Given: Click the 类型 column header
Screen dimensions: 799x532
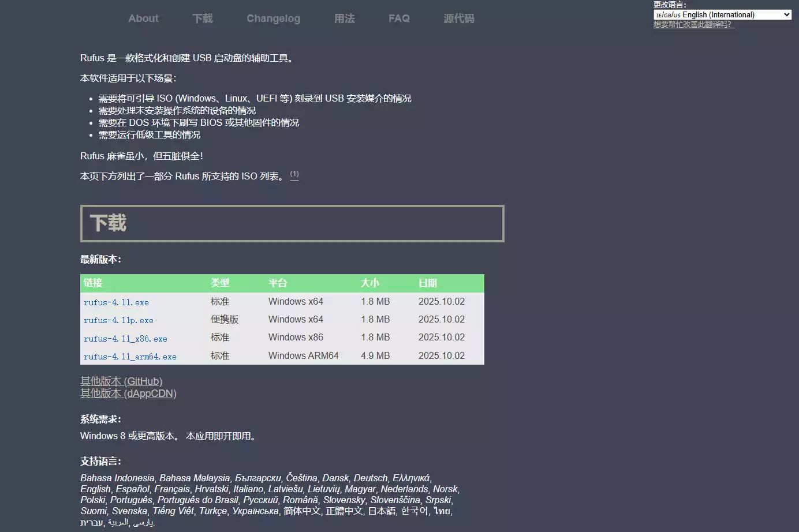Looking at the screenshot, I should tap(220, 283).
